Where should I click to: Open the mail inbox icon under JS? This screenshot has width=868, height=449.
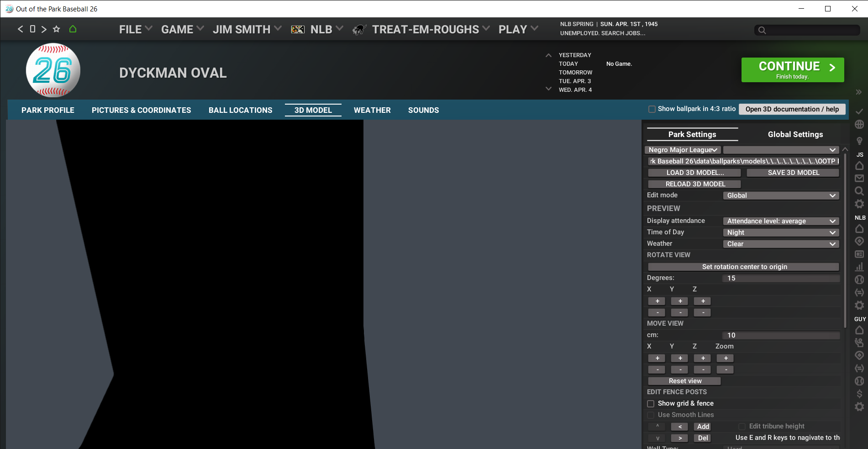click(860, 178)
